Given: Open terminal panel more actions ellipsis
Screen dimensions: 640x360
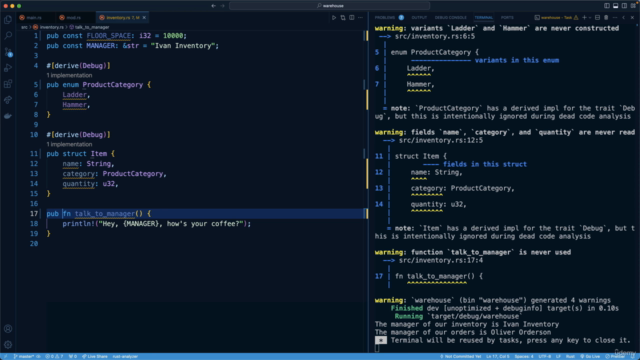Looking at the screenshot, I should click(615, 18).
